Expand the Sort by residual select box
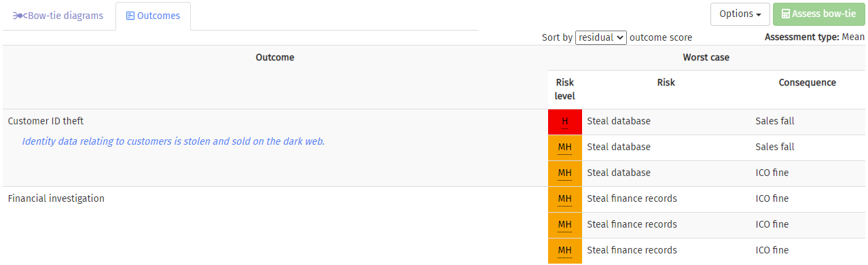868x265 pixels. pos(601,38)
